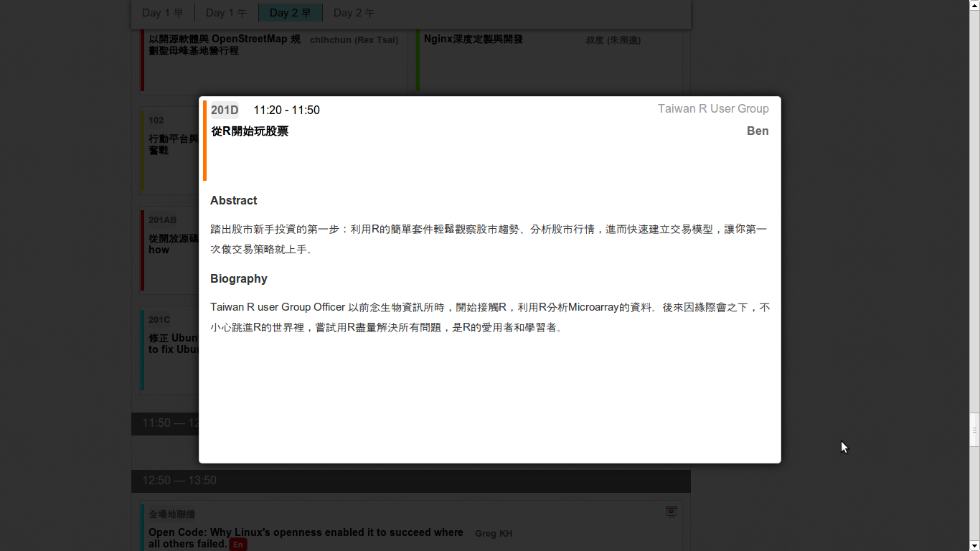Click the title 從R開始玩股票
Screen dimensions: 980x551
[250, 131]
